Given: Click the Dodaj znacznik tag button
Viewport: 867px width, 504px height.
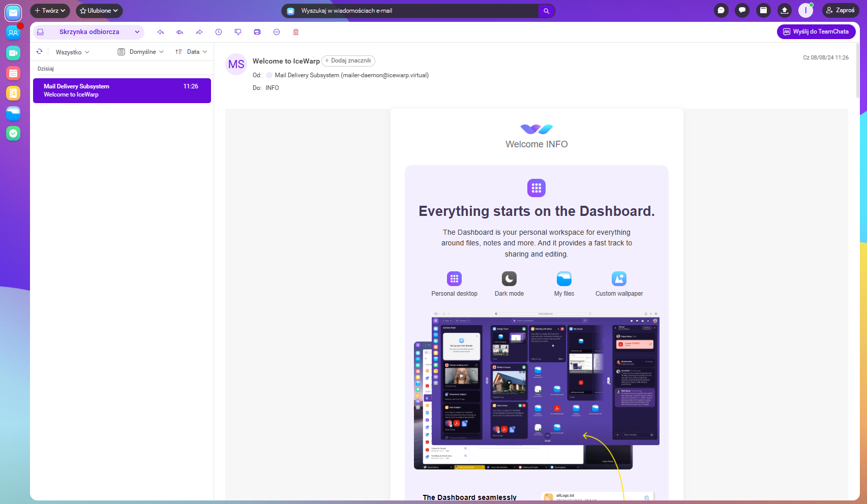Looking at the screenshot, I should 348,61.
